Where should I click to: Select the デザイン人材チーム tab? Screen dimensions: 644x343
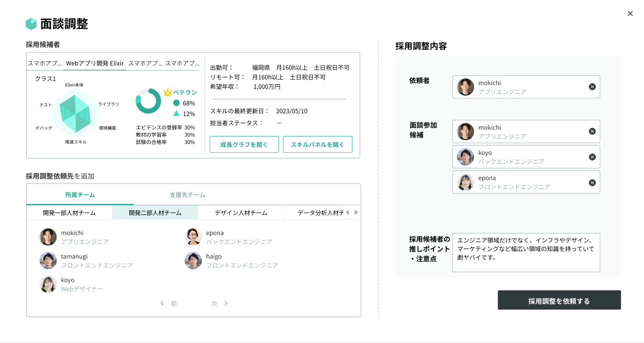[241, 213]
